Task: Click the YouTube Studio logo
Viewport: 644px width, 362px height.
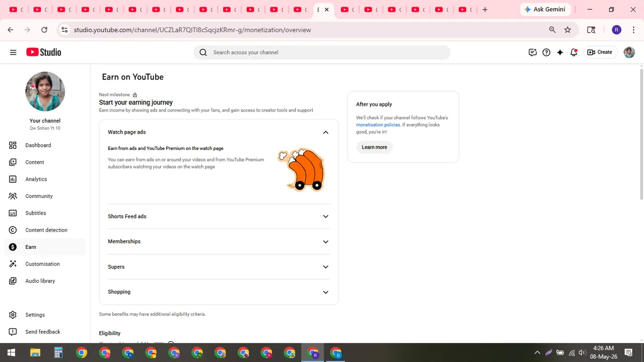Action: click(43, 52)
